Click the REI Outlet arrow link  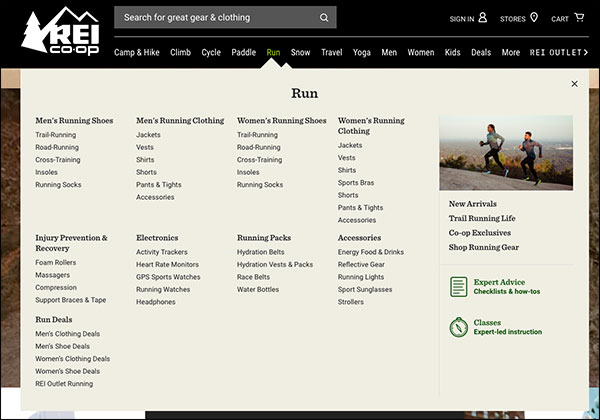tap(559, 52)
